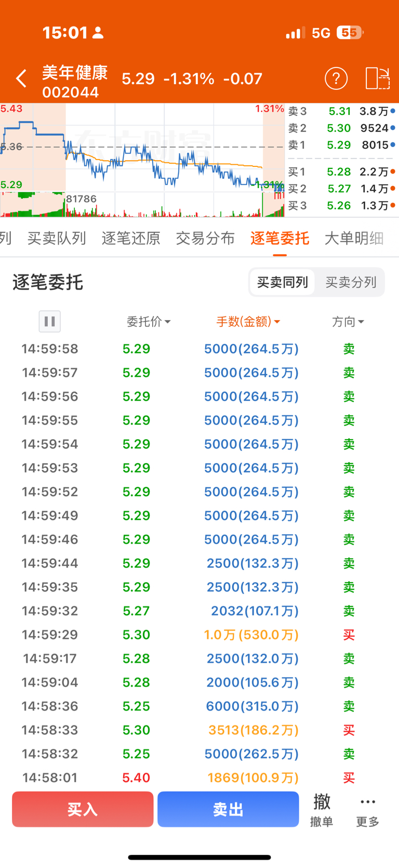Tap the 14:58:32 order row
399x868 pixels.
(199, 754)
